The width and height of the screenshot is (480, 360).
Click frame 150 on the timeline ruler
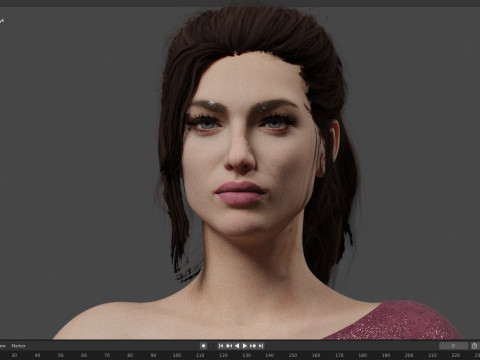coord(293,355)
